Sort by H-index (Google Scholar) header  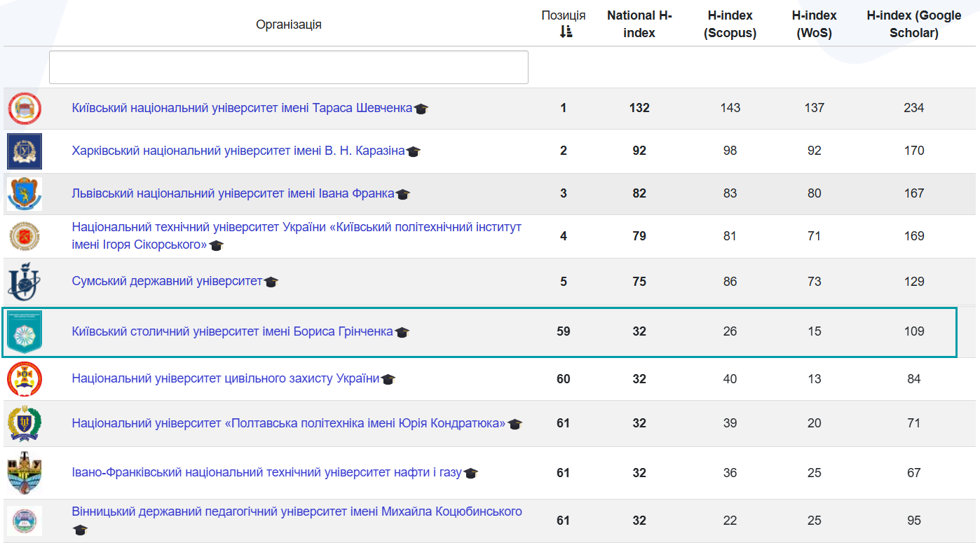point(913,25)
